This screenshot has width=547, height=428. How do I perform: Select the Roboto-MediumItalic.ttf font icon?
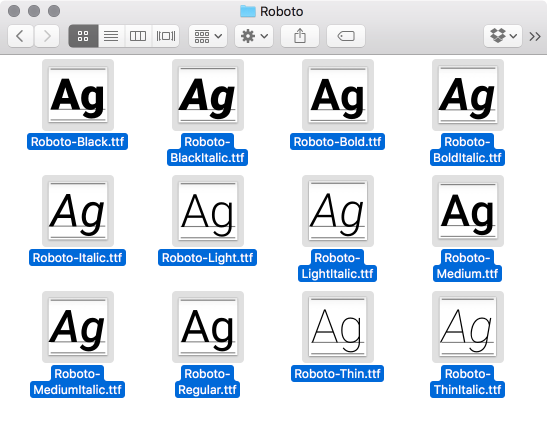pyautogui.click(x=78, y=327)
